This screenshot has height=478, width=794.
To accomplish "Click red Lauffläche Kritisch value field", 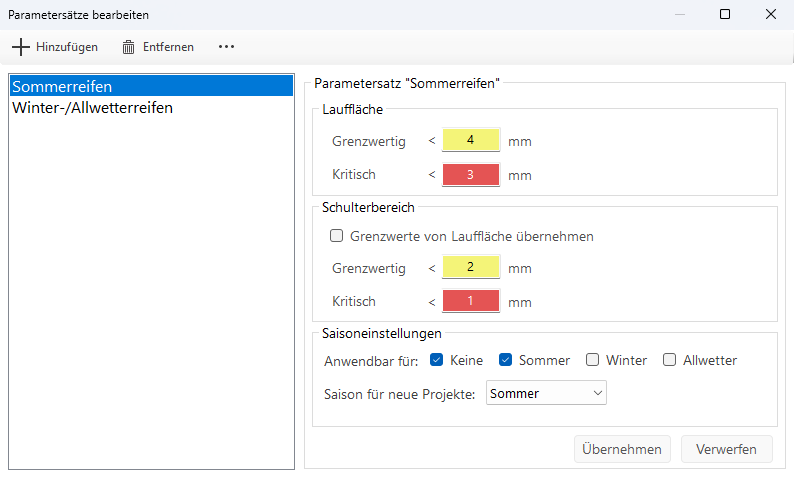I will tap(470, 175).
